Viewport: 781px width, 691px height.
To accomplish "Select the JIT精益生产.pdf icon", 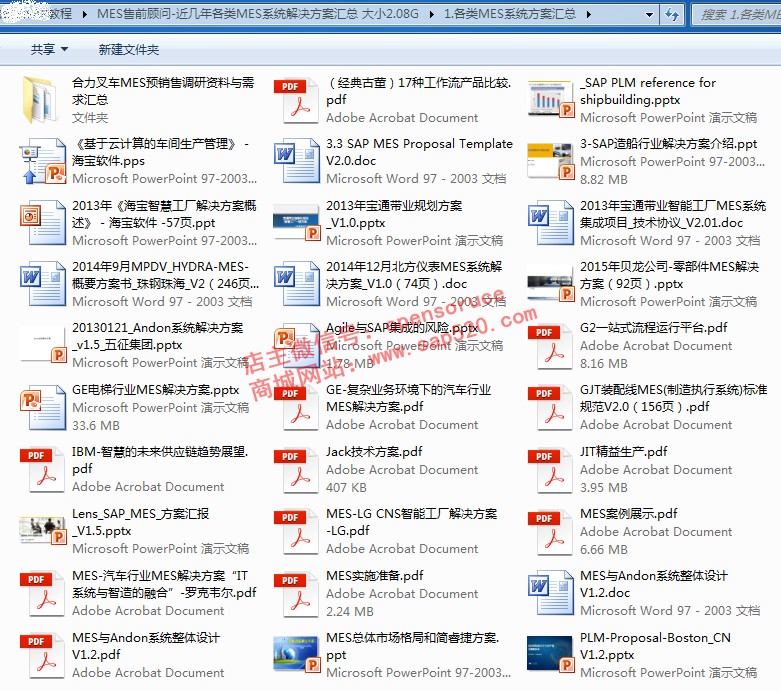I will coord(550,470).
